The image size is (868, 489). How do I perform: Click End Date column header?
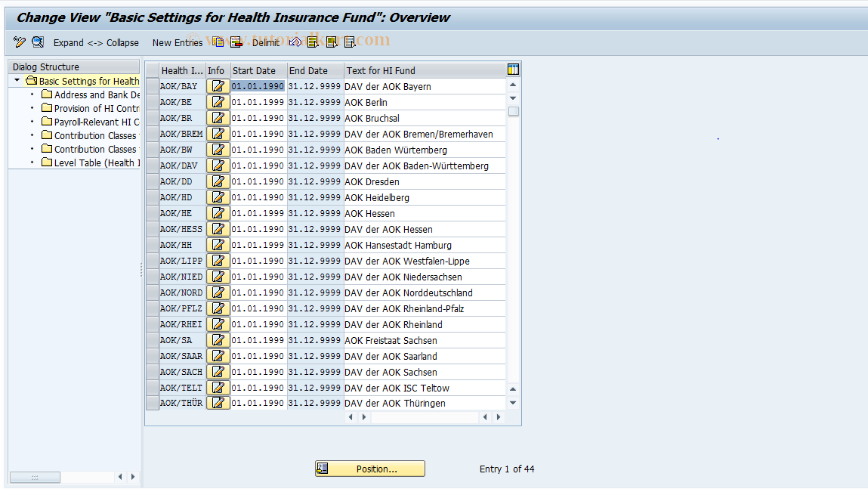click(x=316, y=70)
